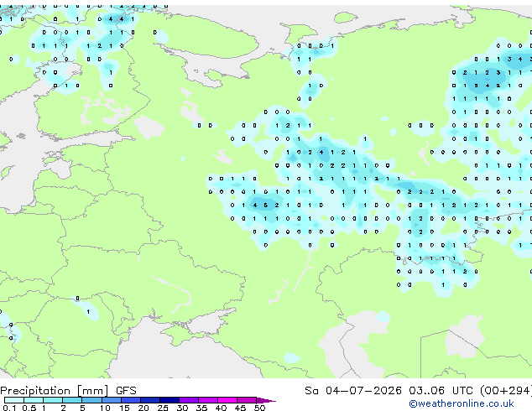Click the 'Precipitation [mm] GFS' title text
This screenshot has height=411, width=532.
coord(68,391)
